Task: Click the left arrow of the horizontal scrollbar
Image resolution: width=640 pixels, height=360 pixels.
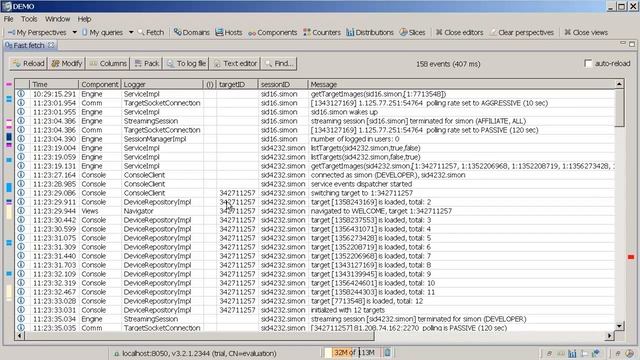Action: [x=19, y=336]
